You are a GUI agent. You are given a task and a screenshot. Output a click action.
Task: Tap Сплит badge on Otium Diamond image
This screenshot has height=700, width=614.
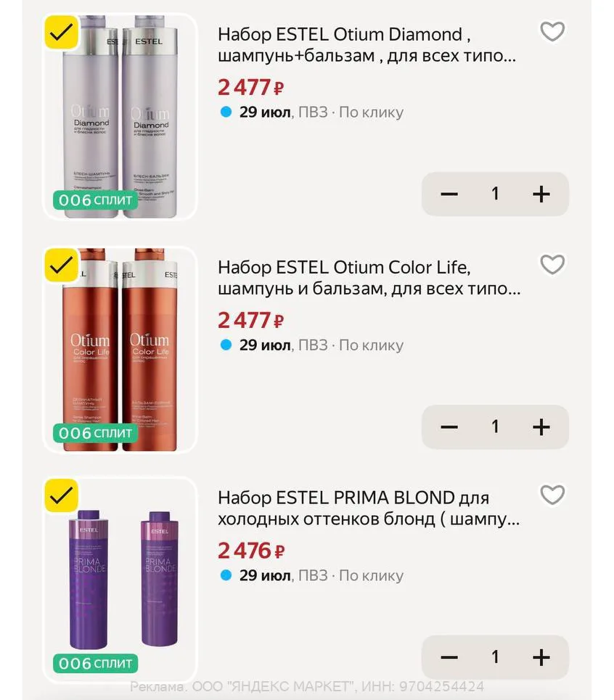click(x=95, y=200)
